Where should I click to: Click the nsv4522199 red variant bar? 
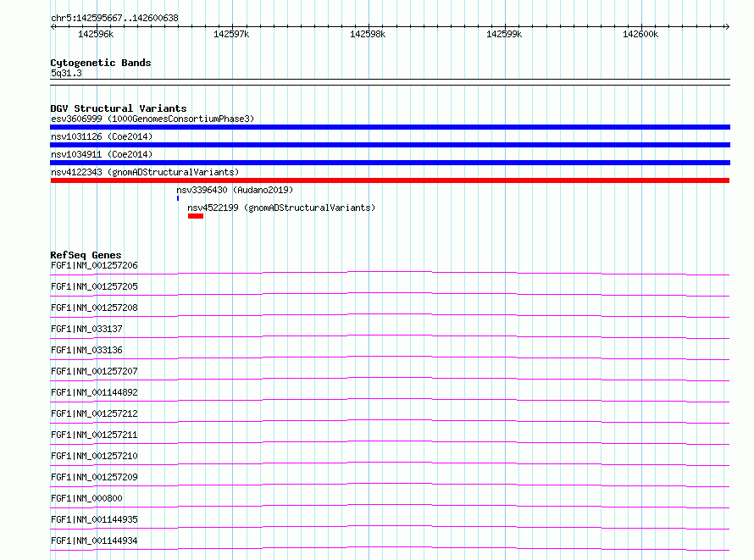click(196, 216)
